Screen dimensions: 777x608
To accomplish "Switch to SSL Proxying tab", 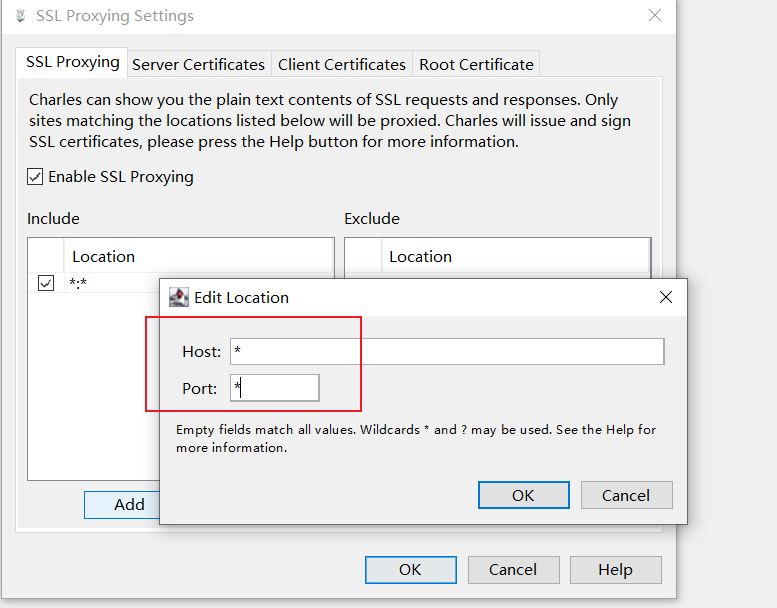I will click(72, 62).
